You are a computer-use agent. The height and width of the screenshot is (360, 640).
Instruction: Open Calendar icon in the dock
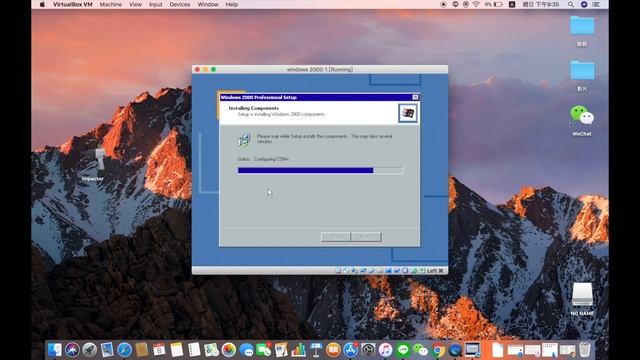pos(159,350)
